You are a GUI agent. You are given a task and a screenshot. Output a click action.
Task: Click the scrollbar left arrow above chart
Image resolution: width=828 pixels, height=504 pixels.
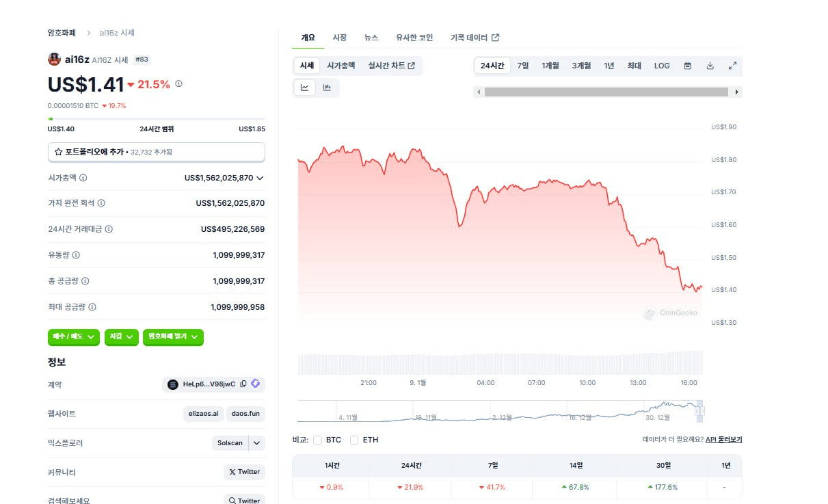click(479, 92)
